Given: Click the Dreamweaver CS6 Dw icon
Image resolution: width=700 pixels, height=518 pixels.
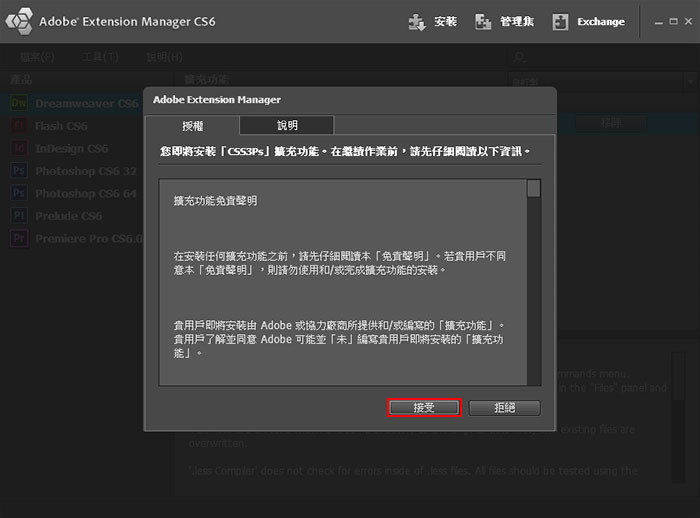Looking at the screenshot, I should point(19,103).
